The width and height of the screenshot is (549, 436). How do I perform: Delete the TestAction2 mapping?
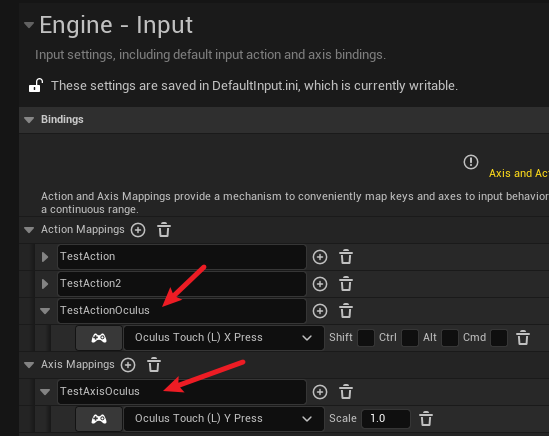tap(346, 284)
